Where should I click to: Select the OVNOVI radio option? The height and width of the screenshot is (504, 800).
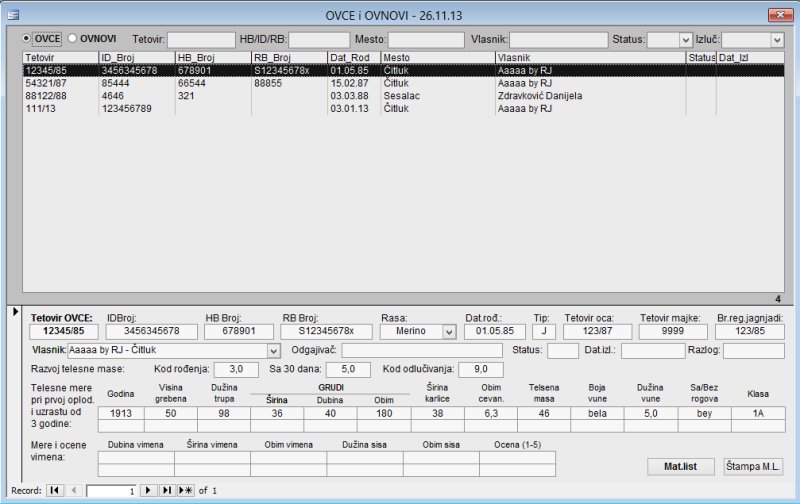pyautogui.click(x=72, y=38)
